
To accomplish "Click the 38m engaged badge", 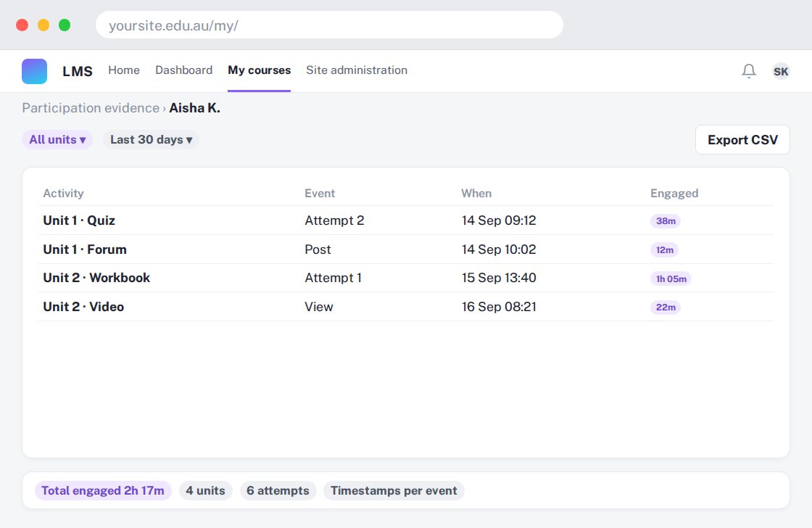I will point(666,221).
